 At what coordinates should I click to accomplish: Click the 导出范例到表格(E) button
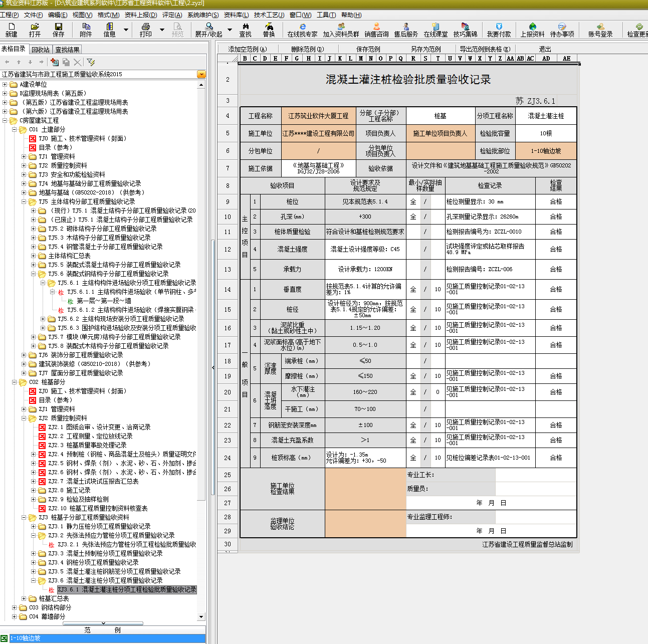485,49
